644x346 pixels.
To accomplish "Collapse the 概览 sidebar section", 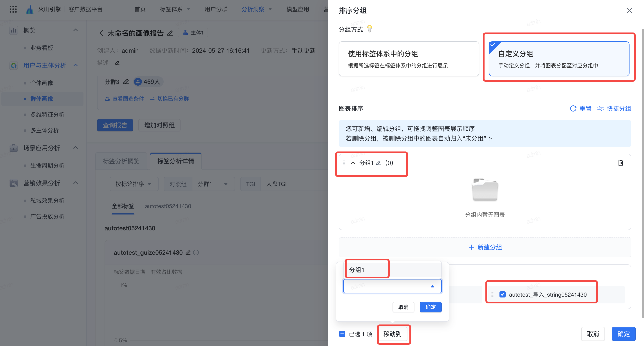I will 76,30.
